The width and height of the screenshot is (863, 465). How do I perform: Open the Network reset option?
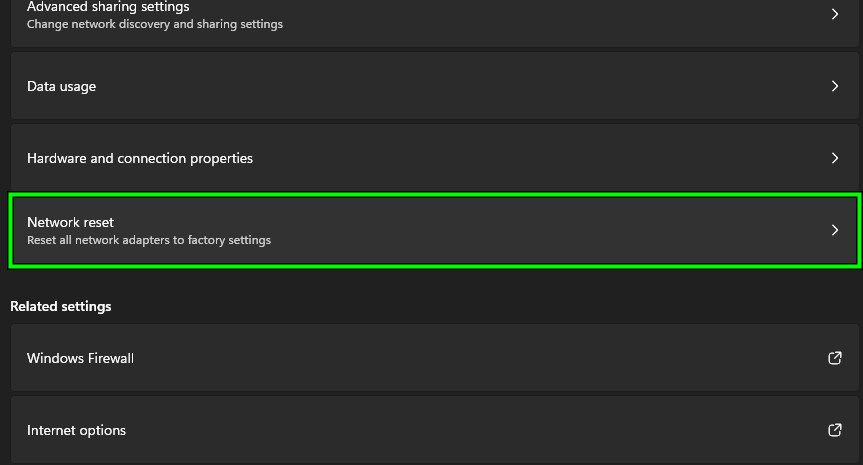[71, 222]
